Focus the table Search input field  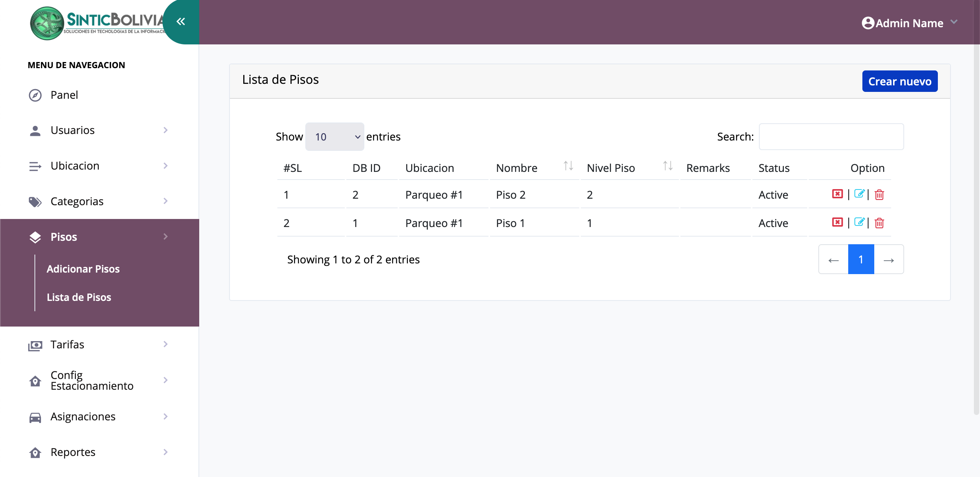pyautogui.click(x=831, y=137)
